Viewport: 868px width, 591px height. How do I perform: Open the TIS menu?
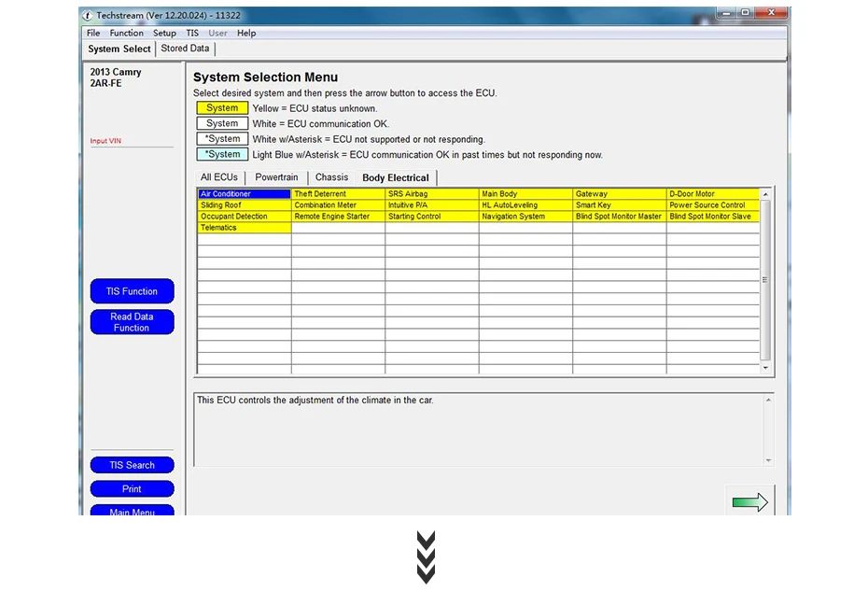192,34
